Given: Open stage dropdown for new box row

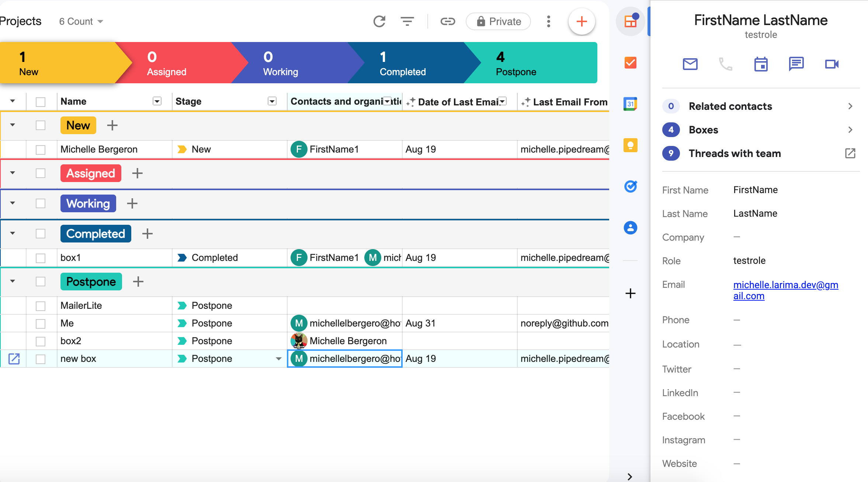Looking at the screenshot, I should pos(279,359).
